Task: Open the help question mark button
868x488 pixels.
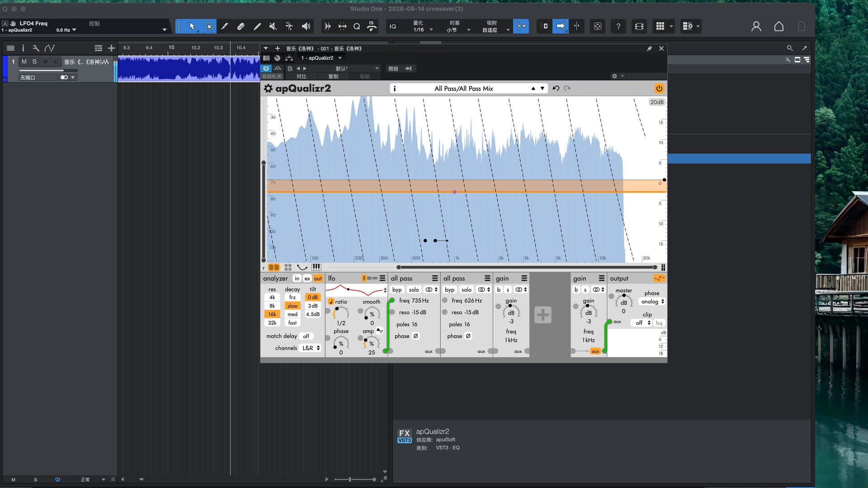Action: (x=618, y=26)
